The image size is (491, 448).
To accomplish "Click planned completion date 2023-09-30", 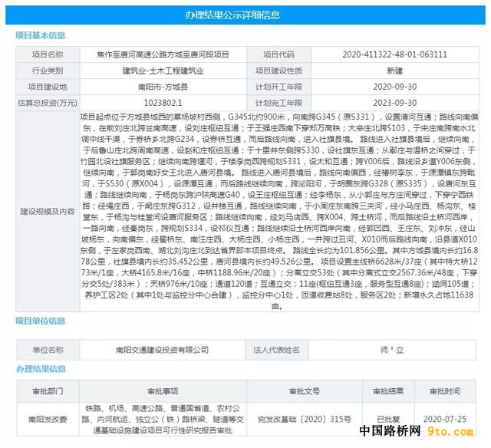I will [x=394, y=103].
